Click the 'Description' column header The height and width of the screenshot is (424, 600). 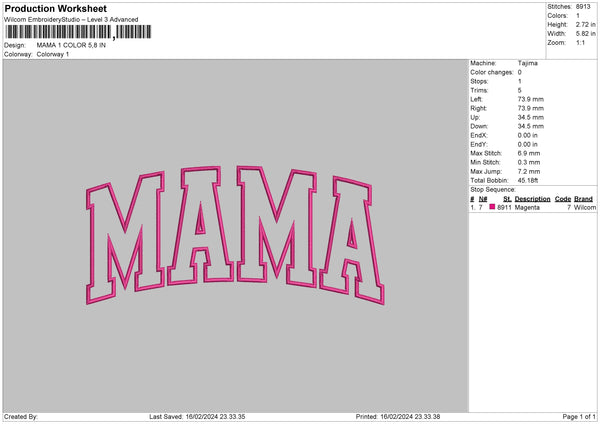(532, 199)
